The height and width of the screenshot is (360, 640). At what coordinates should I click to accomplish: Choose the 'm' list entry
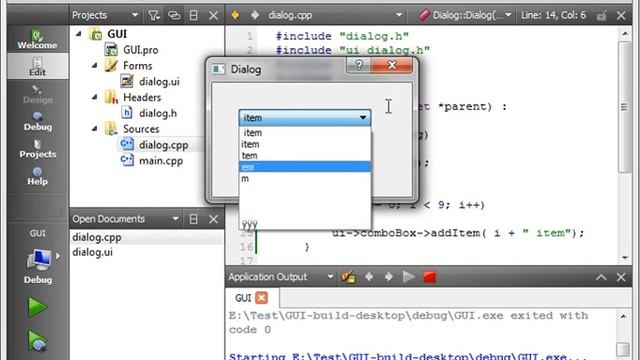tap(305, 178)
